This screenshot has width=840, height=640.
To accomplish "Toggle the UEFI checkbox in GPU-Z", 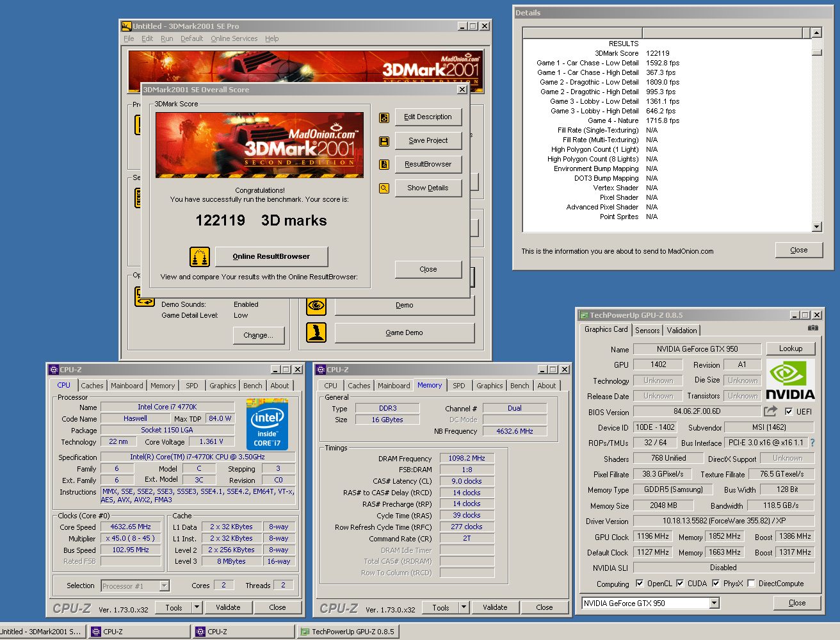I will 789,412.
